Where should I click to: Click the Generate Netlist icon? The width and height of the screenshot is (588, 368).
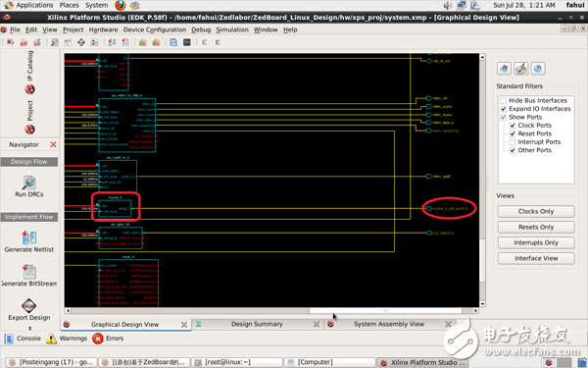[28, 237]
